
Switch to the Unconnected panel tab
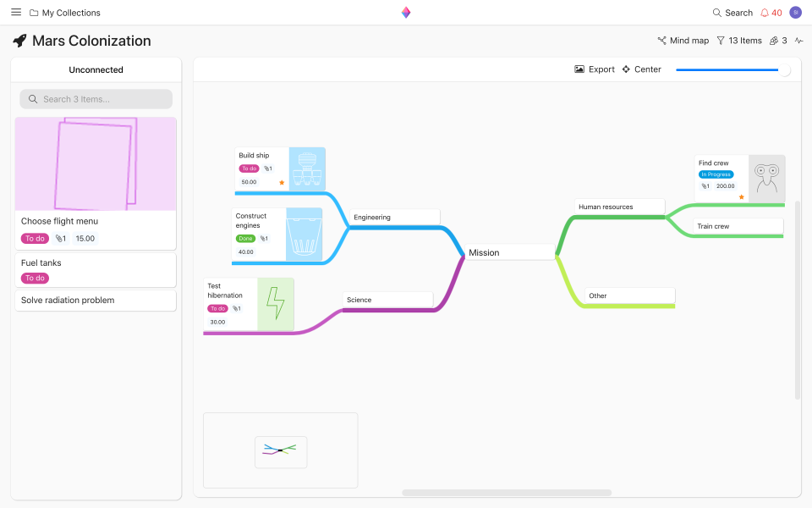pos(96,69)
